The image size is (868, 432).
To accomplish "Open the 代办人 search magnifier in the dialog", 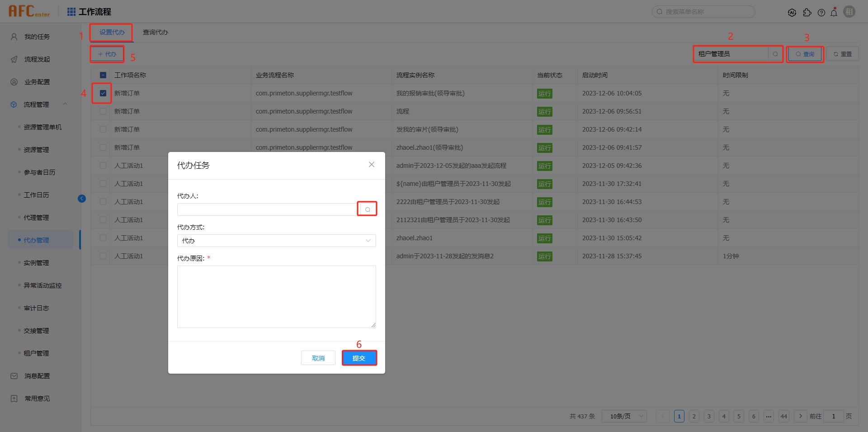I will pyautogui.click(x=367, y=209).
